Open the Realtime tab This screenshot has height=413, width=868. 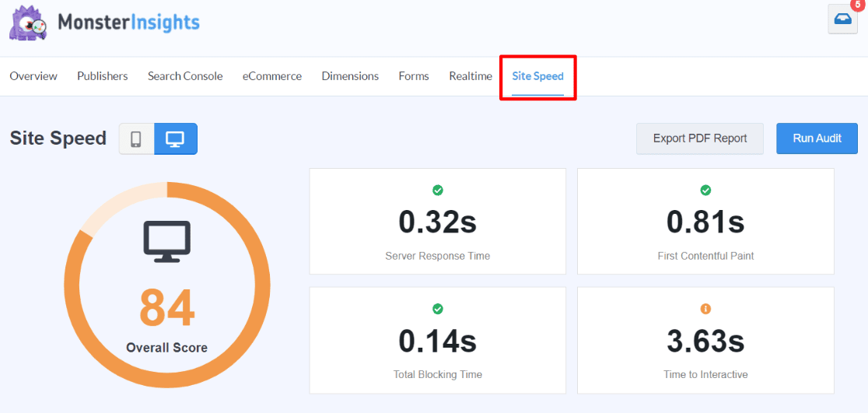pos(471,76)
